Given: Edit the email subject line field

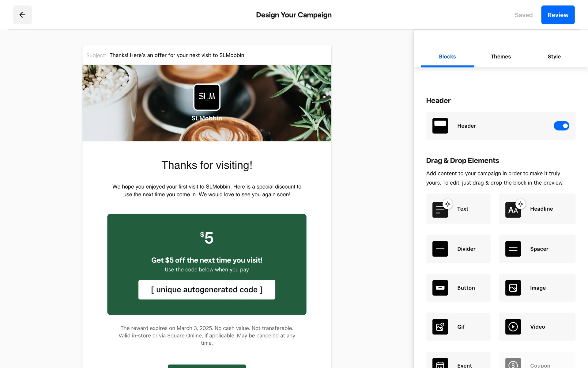Looking at the screenshot, I should [177, 55].
